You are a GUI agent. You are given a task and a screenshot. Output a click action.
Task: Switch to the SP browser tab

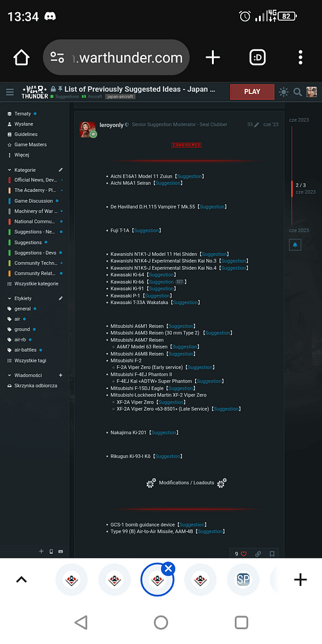243,580
